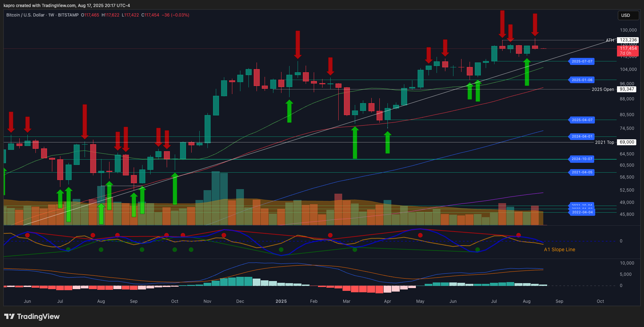This screenshot has height=327, width=644.
Task: Pick the 2024-04-01 level label
Action: click(582, 136)
